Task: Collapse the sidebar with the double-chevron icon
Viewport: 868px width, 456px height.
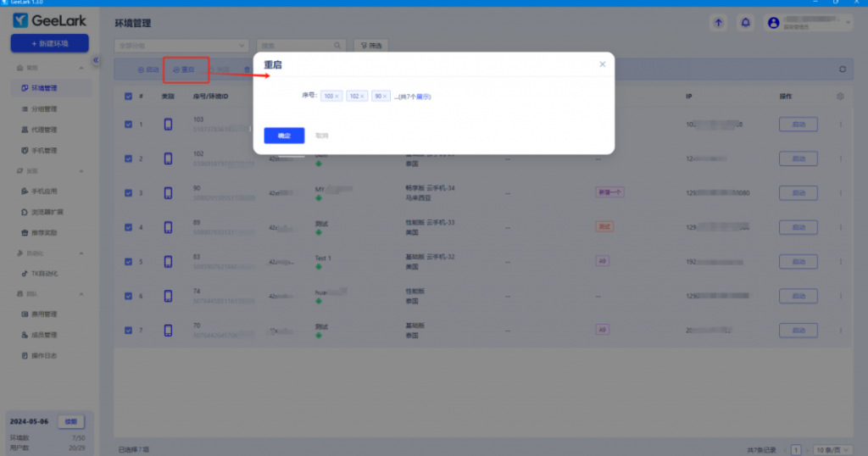Action: [96, 60]
